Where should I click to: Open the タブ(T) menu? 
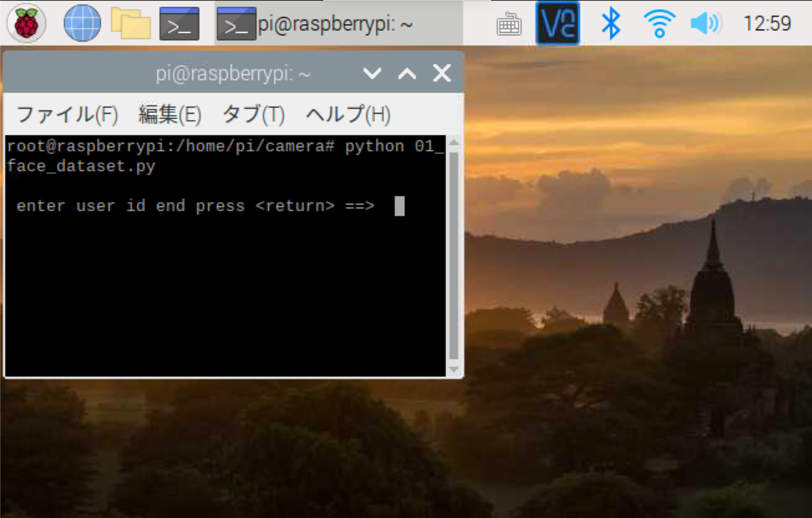click(253, 115)
